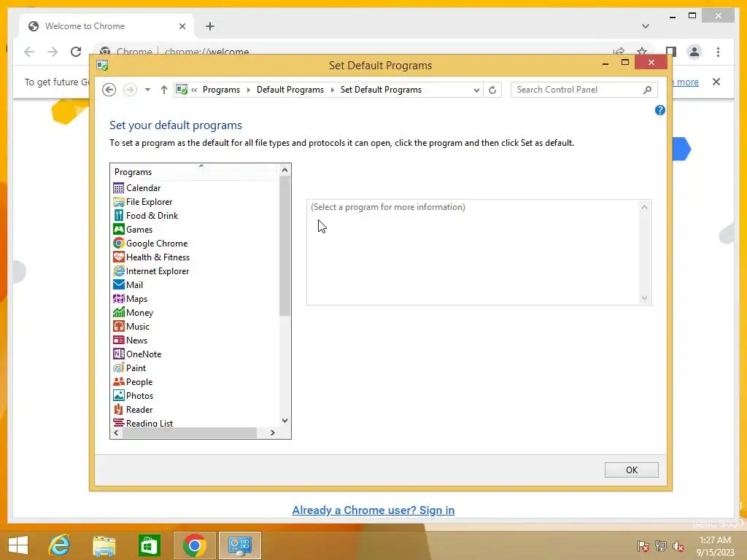This screenshot has width=747, height=560.
Task: Choose the Food & Drink program icon
Action: 119,216
